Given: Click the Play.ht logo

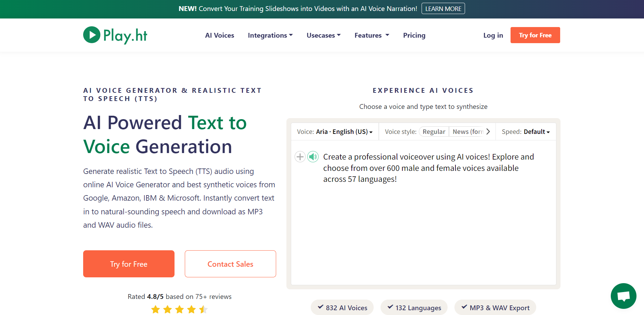Looking at the screenshot, I should [x=115, y=35].
